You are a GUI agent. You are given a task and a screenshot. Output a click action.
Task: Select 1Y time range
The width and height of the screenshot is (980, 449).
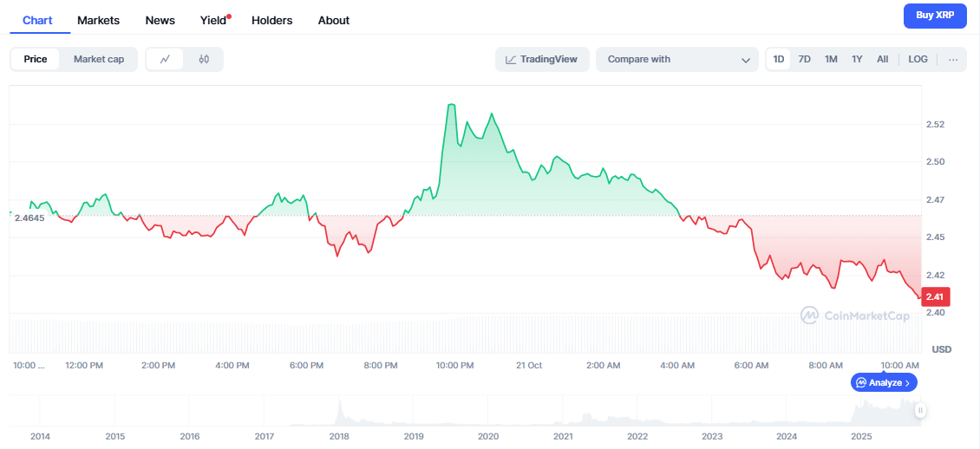857,59
